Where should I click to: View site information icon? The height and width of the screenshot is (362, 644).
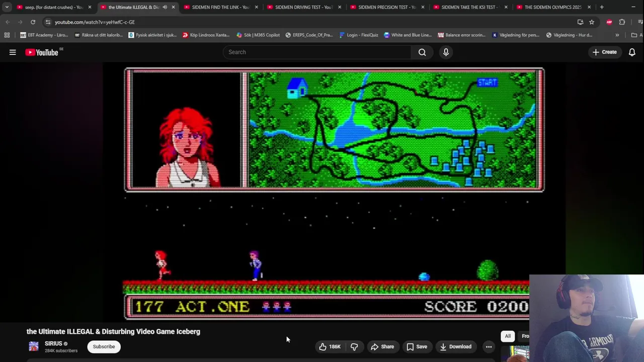[48, 22]
